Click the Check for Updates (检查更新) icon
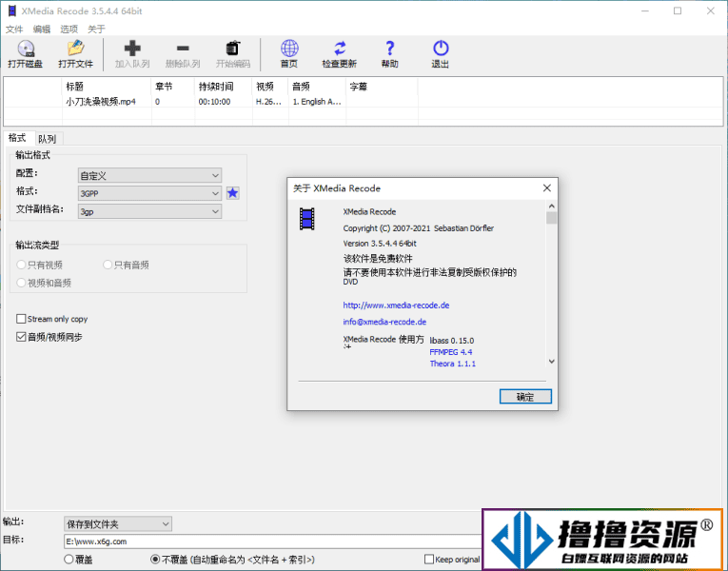The image size is (728, 571). click(x=340, y=49)
